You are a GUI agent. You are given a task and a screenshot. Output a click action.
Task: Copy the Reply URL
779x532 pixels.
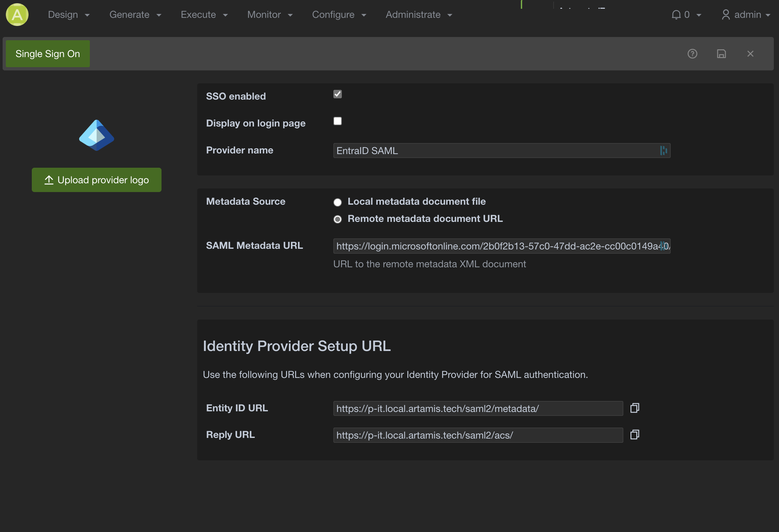(x=635, y=435)
